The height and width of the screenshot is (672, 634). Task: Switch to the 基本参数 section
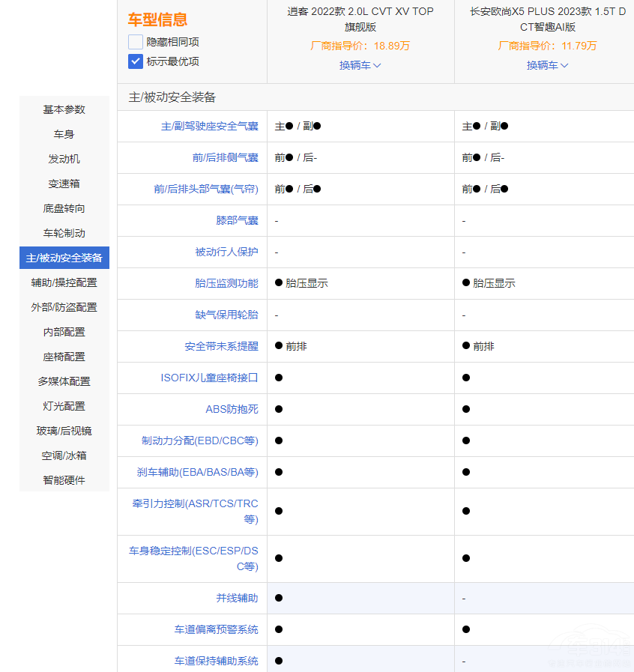tap(64, 109)
